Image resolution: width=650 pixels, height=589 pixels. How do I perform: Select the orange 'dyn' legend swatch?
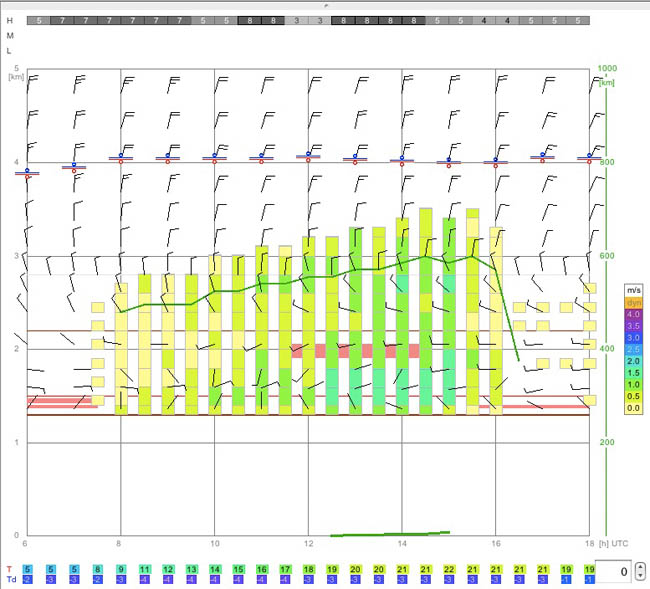[x=633, y=302]
